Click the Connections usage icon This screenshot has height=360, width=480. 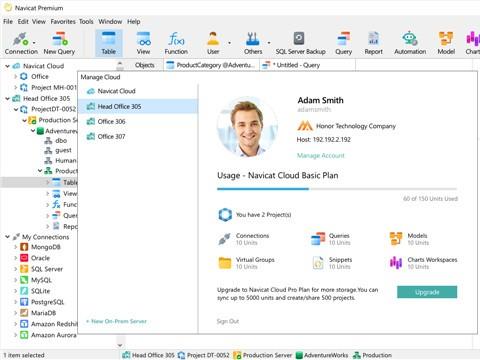[225, 239]
